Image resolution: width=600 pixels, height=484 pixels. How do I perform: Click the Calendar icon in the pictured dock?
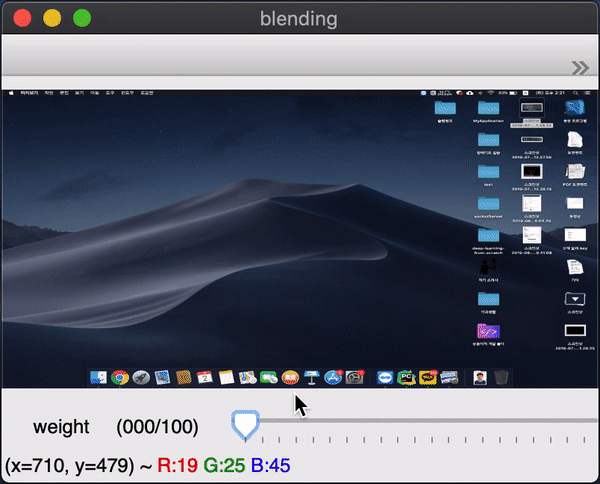coord(205,378)
